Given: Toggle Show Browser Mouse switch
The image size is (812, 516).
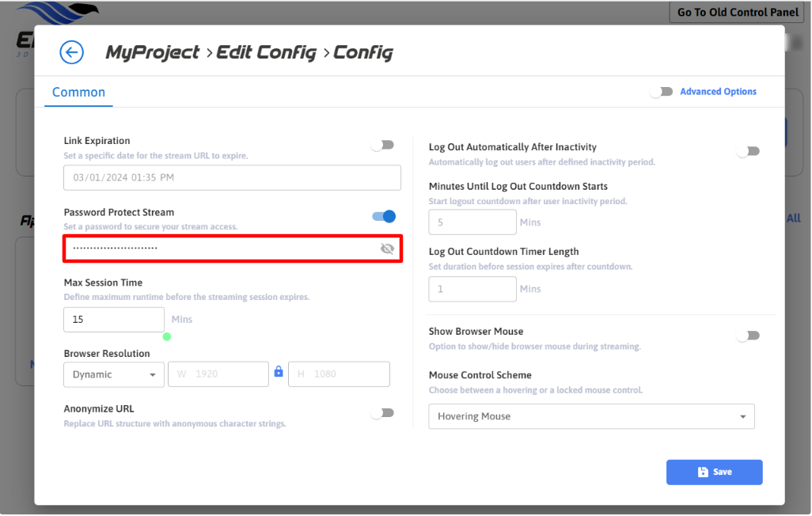Looking at the screenshot, I should click(x=748, y=336).
